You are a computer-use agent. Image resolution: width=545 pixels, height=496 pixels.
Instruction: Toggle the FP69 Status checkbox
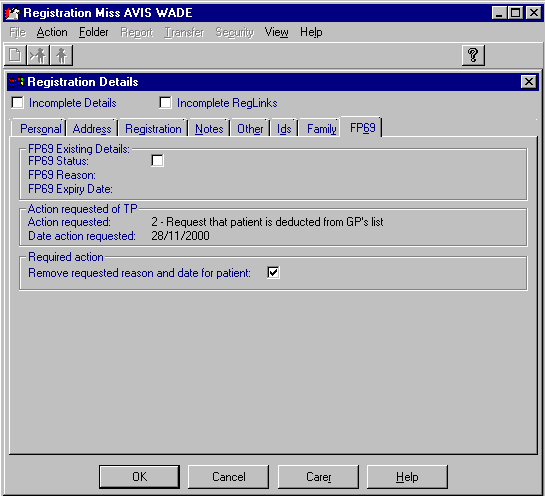point(157,161)
